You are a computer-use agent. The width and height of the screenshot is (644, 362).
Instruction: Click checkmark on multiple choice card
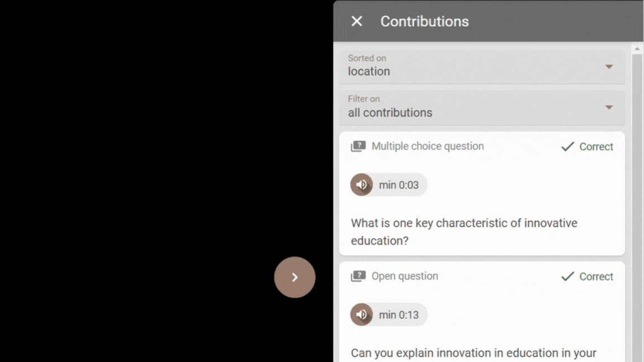(x=567, y=146)
